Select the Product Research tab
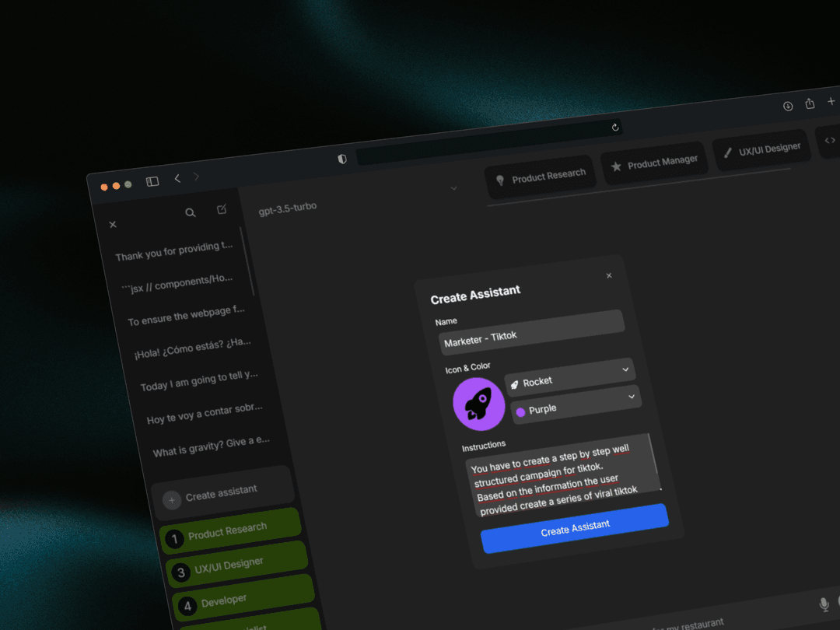 [541, 177]
